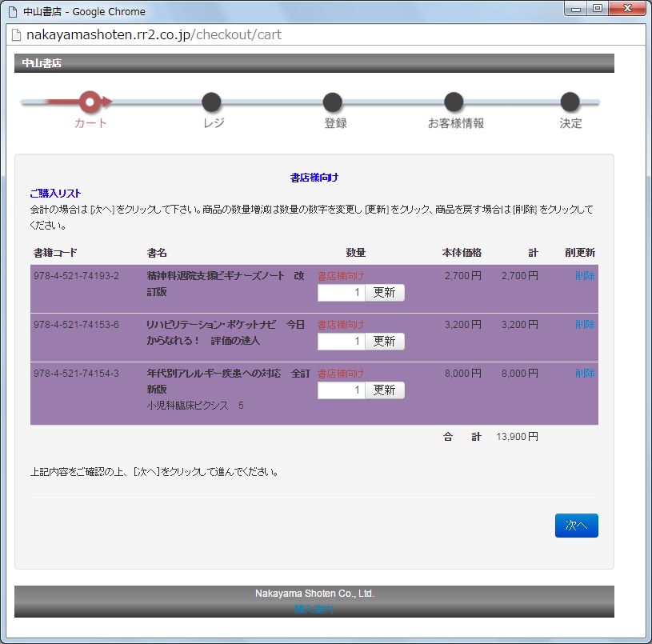Click the 決定 step circle

(570, 102)
